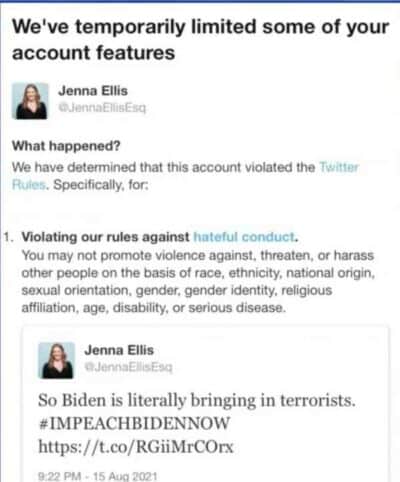The image size is (400, 482).
Task: Click the 9:22 PM - 15 Aug 2021 timestamp
Action: [x=98, y=476]
